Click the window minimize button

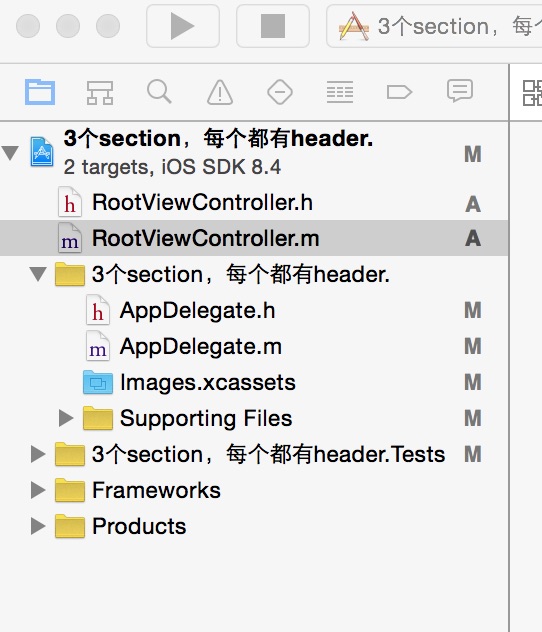[x=68, y=26]
